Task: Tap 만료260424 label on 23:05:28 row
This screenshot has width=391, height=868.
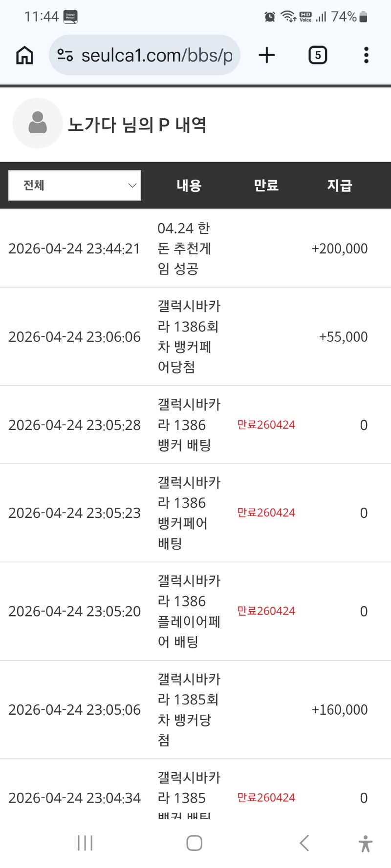Action: click(266, 425)
